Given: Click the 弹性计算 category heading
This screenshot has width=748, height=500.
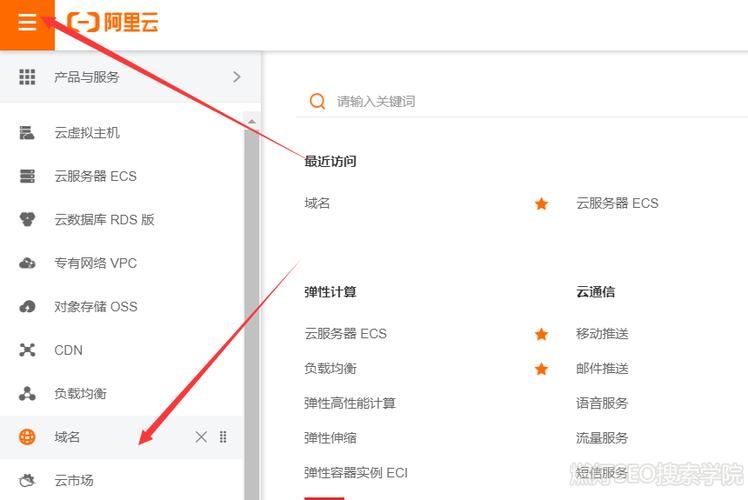Looking at the screenshot, I should point(330,292).
